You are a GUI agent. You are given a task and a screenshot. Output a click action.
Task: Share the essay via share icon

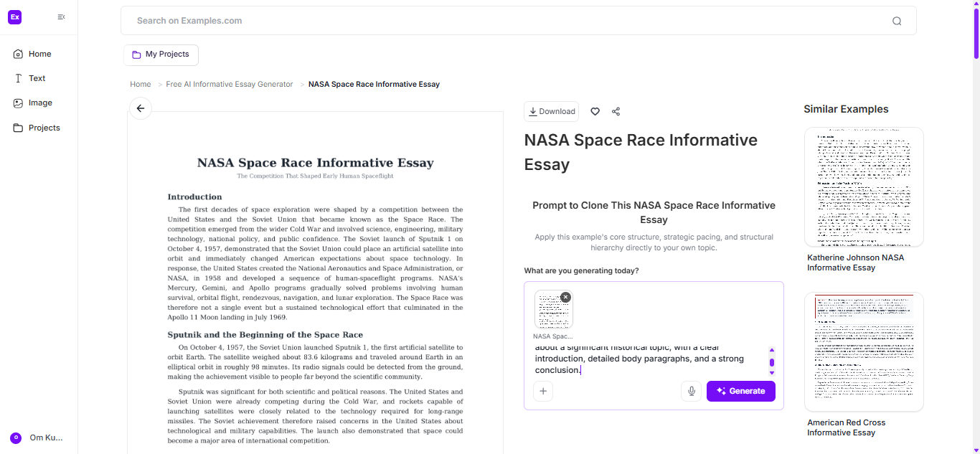[x=616, y=111]
